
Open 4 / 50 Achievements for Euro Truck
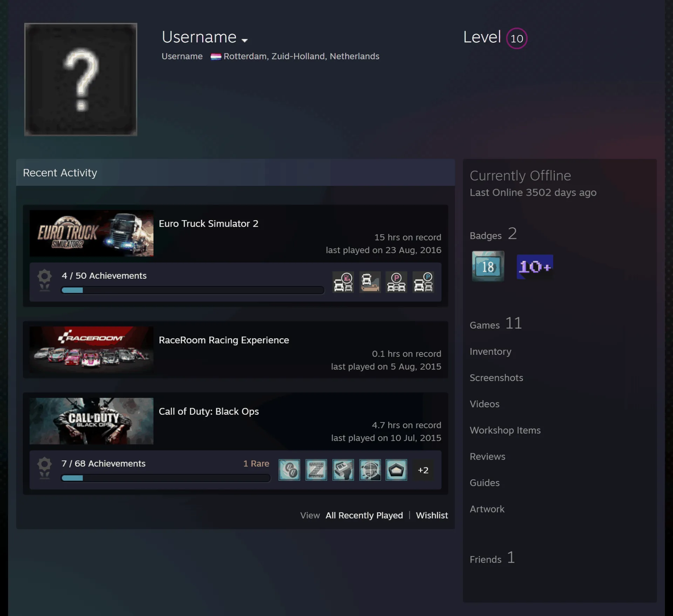[104, 276]
